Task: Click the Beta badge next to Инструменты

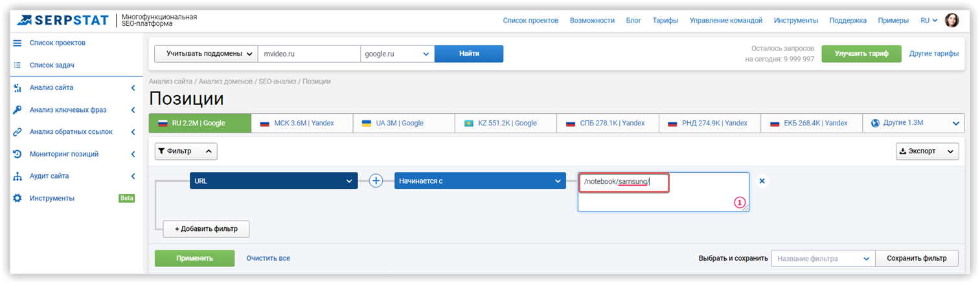Action: [x=126, y=198]
